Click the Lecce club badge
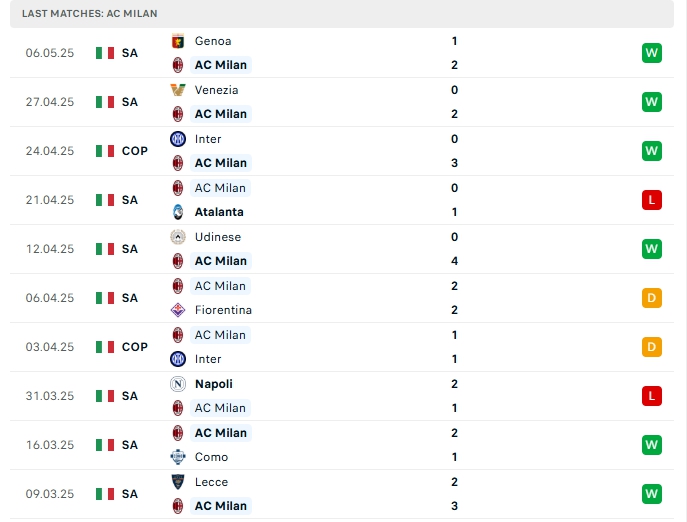The height and width of the screenshot is (522, 687). coord(177,482)
